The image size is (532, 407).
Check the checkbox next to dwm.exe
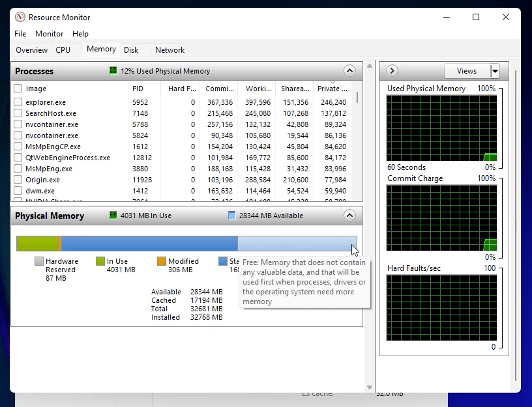18,191
